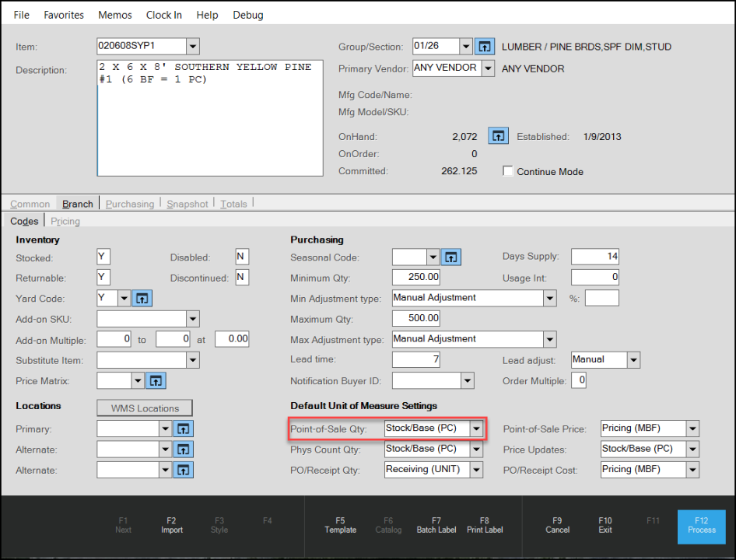Expand PO/Receipt Cost dropdown
Screen dimensions: 736x560
coord(692,470)
